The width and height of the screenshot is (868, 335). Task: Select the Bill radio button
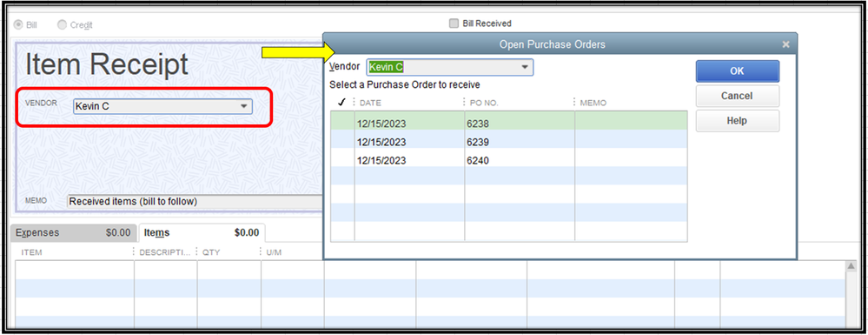pos(19,24)
